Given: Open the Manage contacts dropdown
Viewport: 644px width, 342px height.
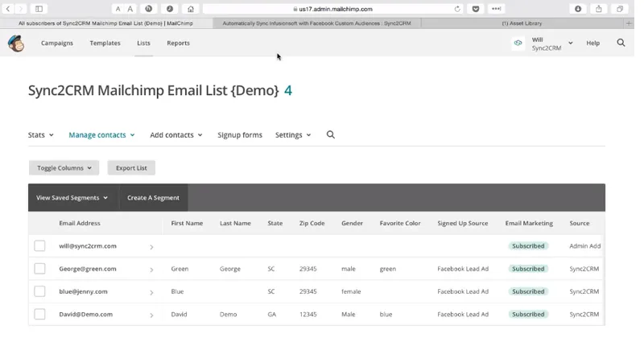Looking at the screenshot, I should click(101, 134).
